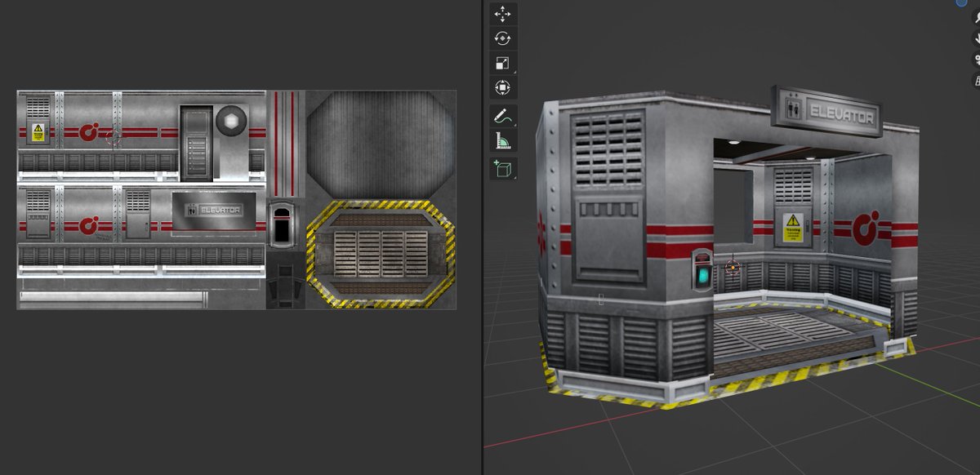Select the Measure tool with the protractor icon
Viewport: 980px width, 475px height.
[502, 140]
